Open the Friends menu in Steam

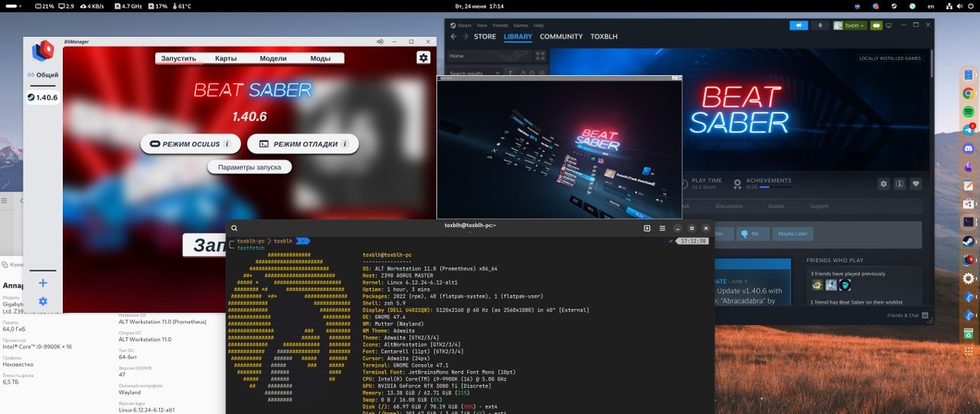click(x=500, y=25)
